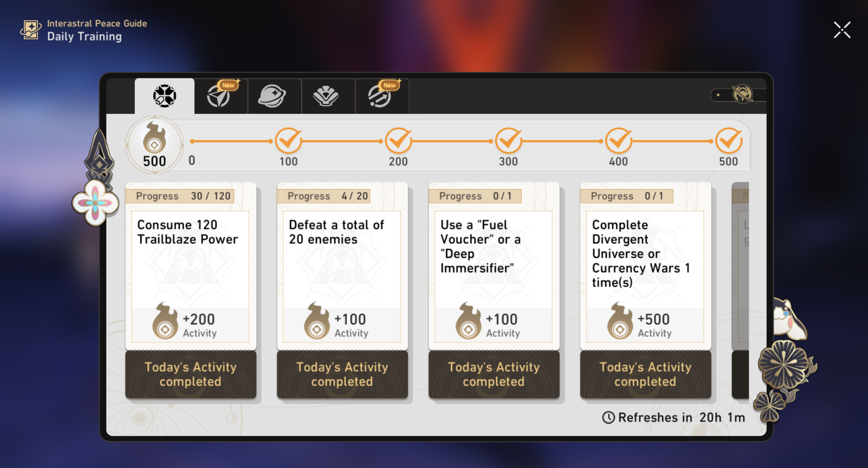Click the Refreshes in 20h 1m timer
This screenshot has height=468, width=868.
[x=674, y=418]
